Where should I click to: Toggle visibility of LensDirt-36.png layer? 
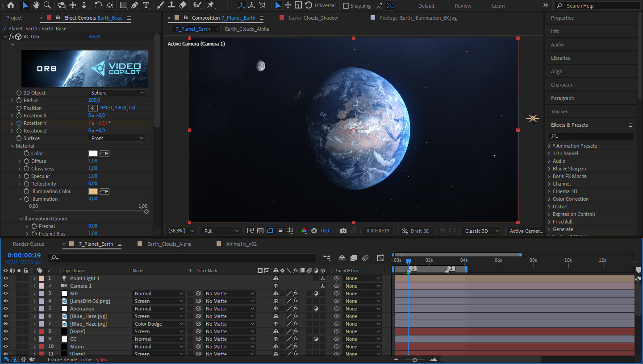(x=6, y=301)
